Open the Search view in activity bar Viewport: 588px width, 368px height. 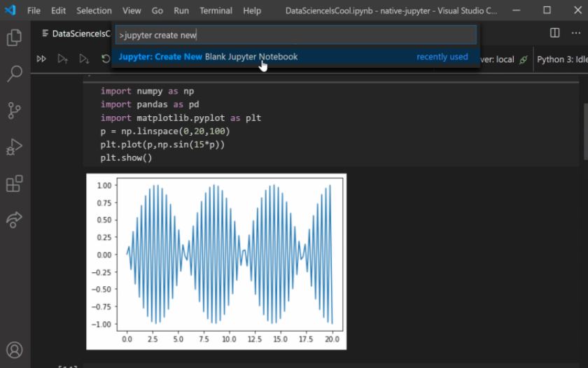[x=14, y=73]
